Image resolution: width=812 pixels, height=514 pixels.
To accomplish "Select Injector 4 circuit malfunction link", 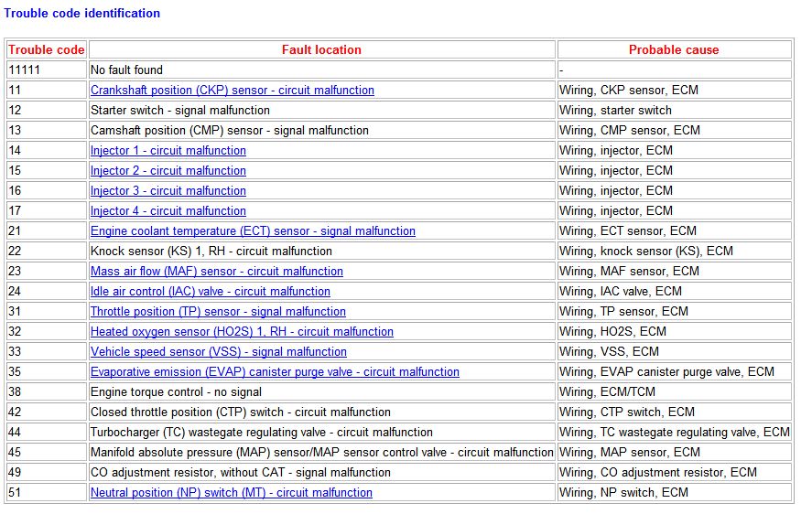I will 168,211.
